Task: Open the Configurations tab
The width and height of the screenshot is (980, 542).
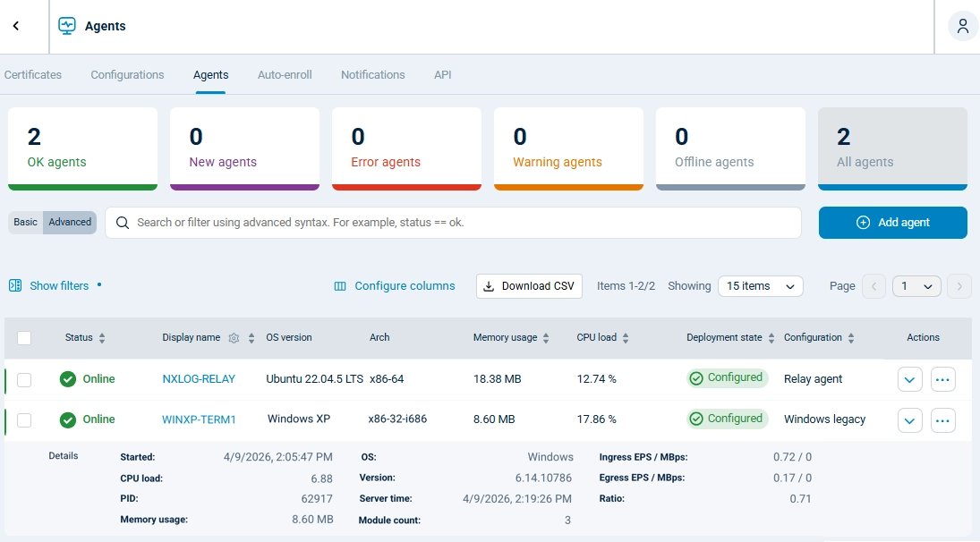Action: coord(127,75)
